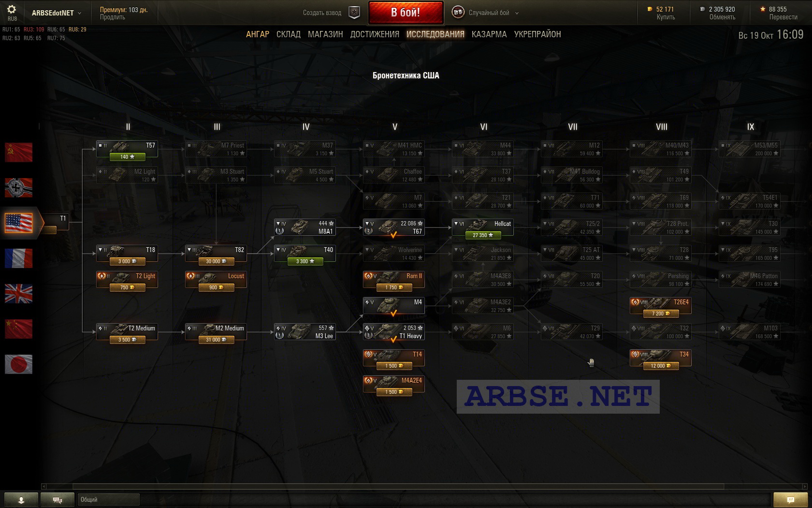Switch to the ИССЛЕДОВАНИЯ tab
Viewport: 812px width, 508px height.
pyautogui.click(x=435, y=34)
